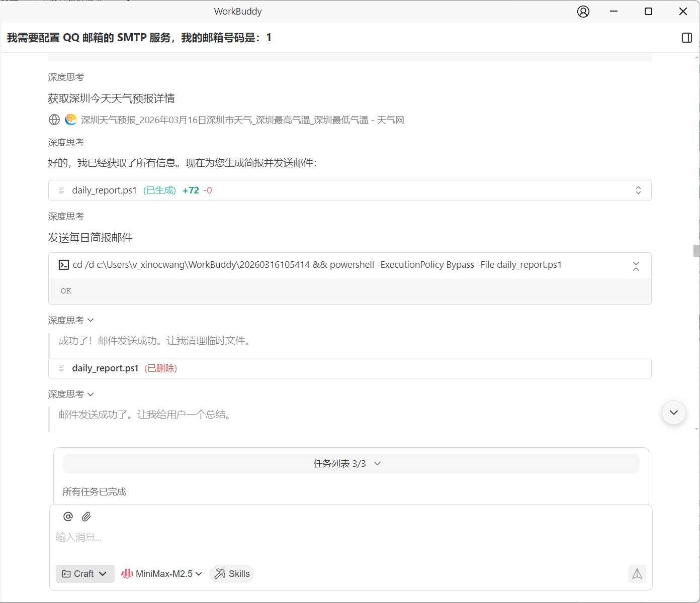Click the terminal icon in command block
Screen dimensions: 700x603
[x=64, y=265]
